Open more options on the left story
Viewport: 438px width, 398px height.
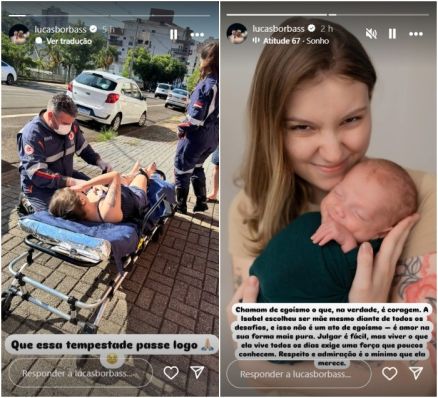point(197,34)
